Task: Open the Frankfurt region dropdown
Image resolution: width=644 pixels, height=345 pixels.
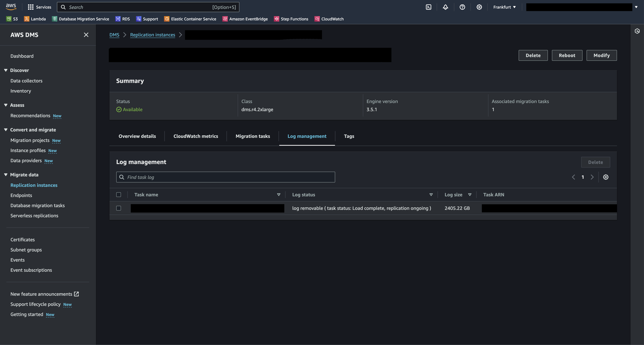Action: coord(505,7)
